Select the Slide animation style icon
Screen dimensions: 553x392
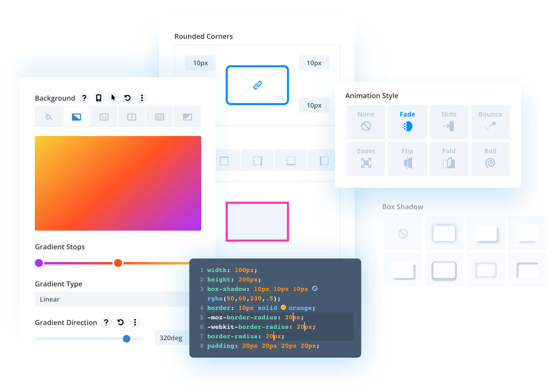point(449,126)
